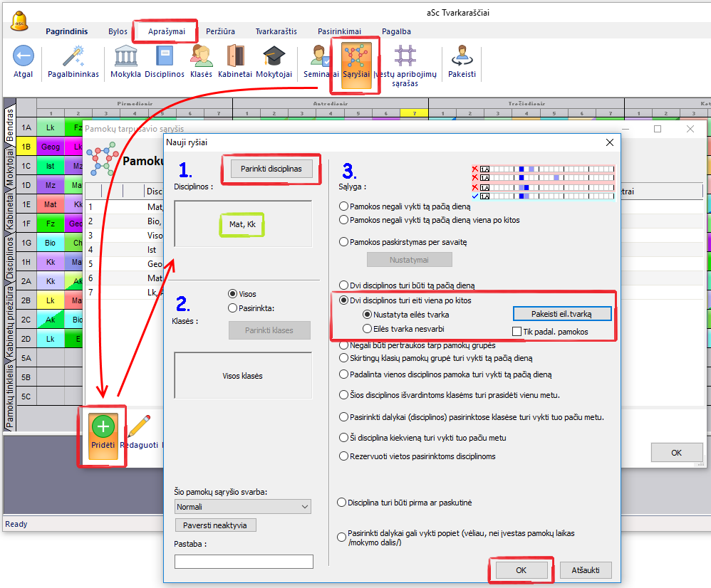
Task: Click the Pastaba note input field
Action: click(244, 562)
